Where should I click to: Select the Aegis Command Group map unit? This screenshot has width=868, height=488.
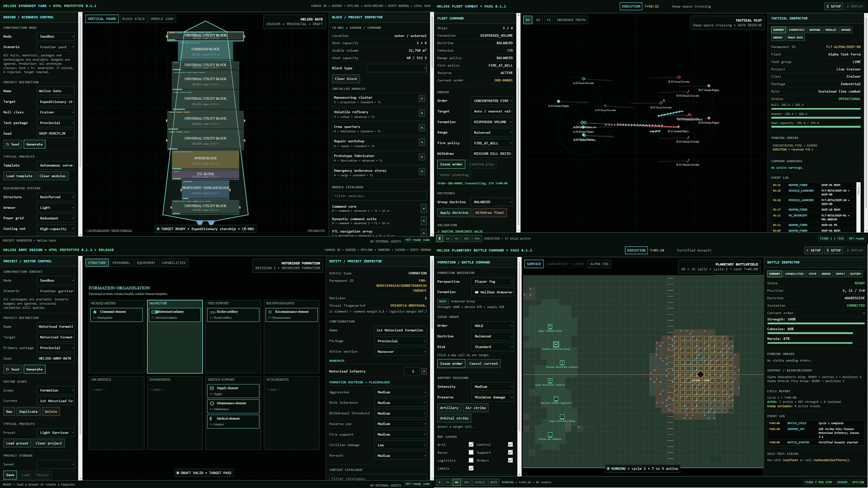click(x=550, y=326)
